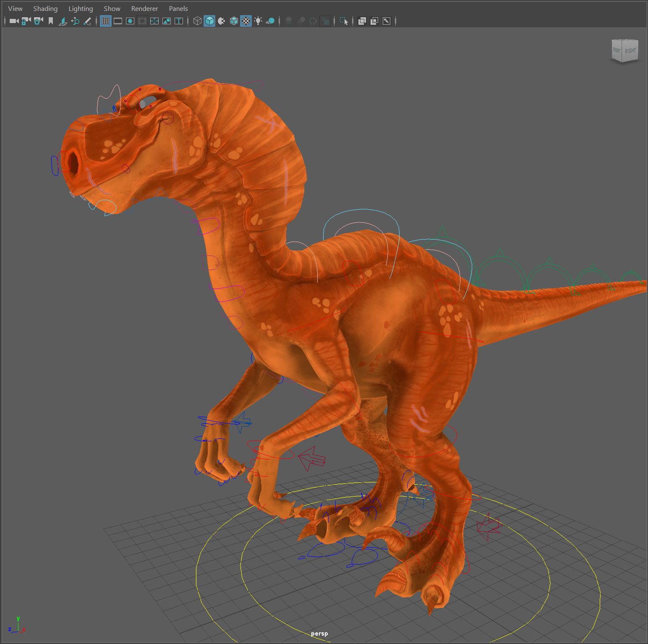The width and height of the screenshot is (648, 644).
Task: Toggle the Lock Camera icon
Action: pyautogui.click(x=26, y=21)
